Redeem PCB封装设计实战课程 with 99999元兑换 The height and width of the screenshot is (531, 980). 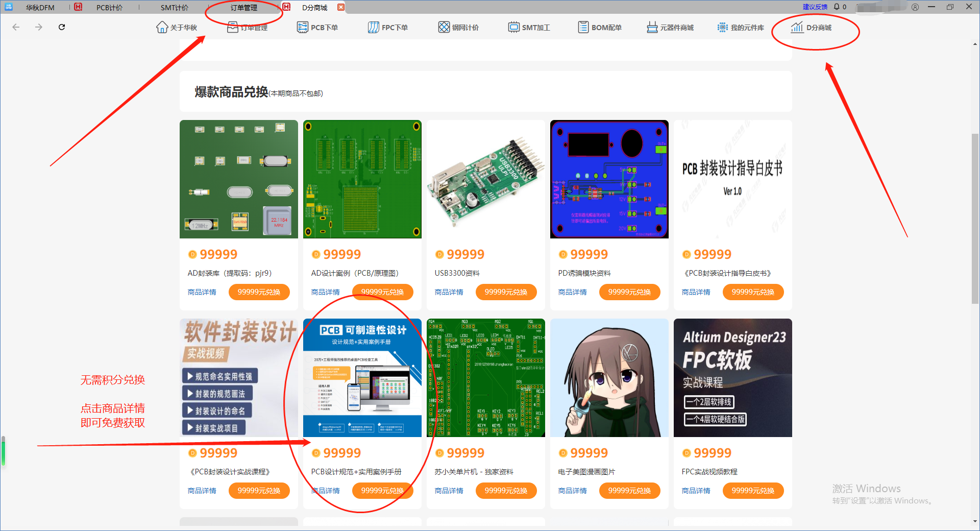(x=259, y=491)
